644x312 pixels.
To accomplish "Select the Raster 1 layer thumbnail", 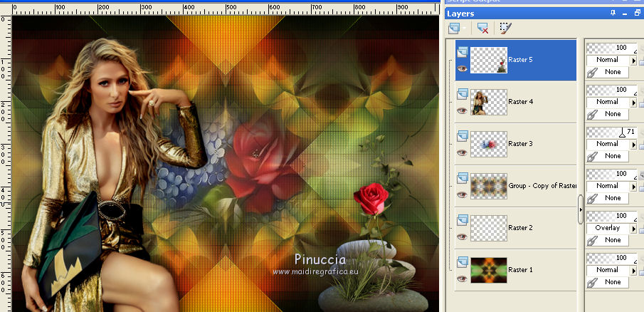I will (489, 270).
